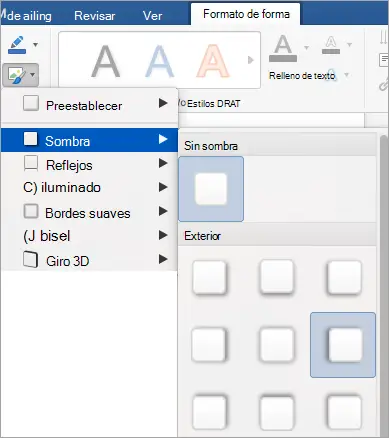Open the shape outline color dropdown arrow
Screen dimensions: 389x438
(35, 45)
